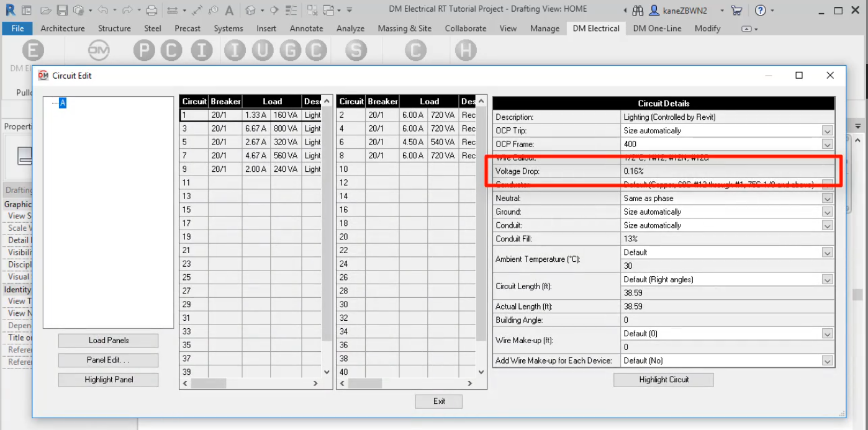Open the Conduit size dropdown
The height and width of the screenshot is (430, 868).
click(827, 226)
